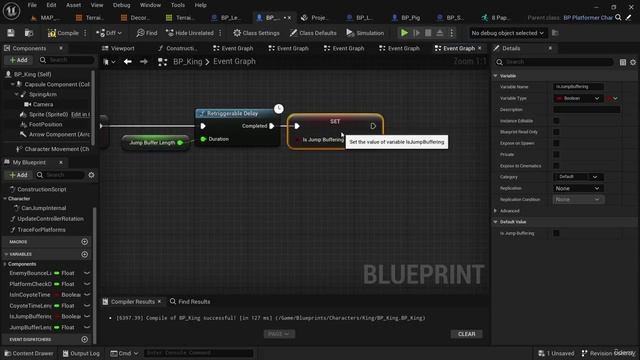Switch to the Construction Script tab
The width and height of the screenshot is (640, 360).
(178, 48)
